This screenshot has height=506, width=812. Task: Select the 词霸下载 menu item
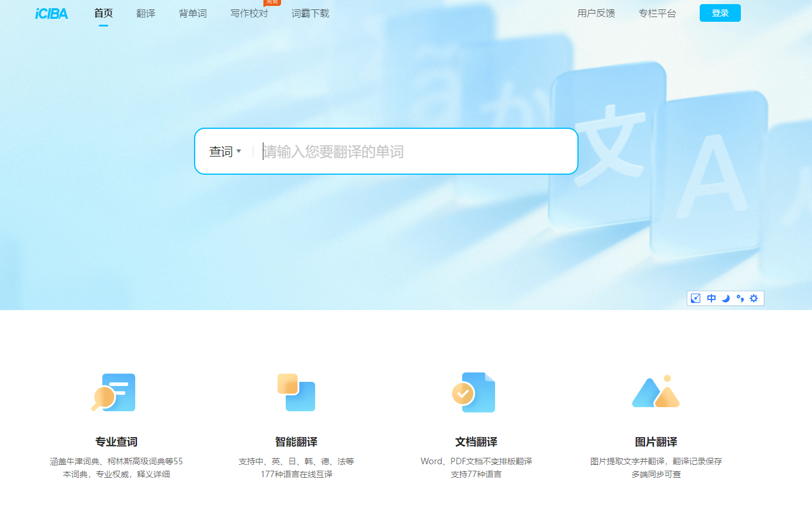point(310,14)
